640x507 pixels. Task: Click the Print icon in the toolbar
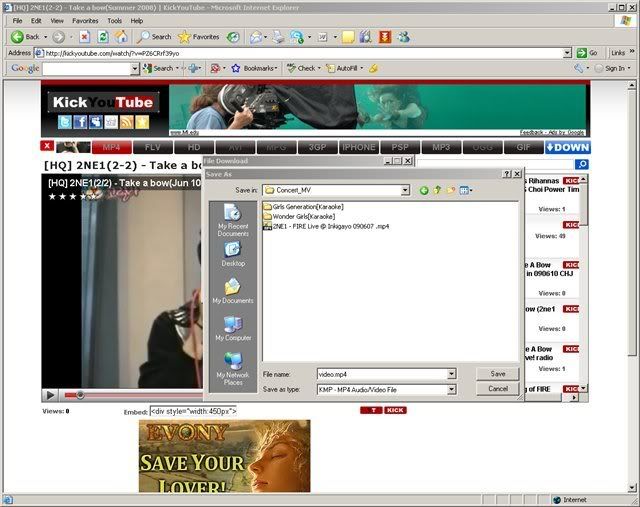click(x=279, y=37)
